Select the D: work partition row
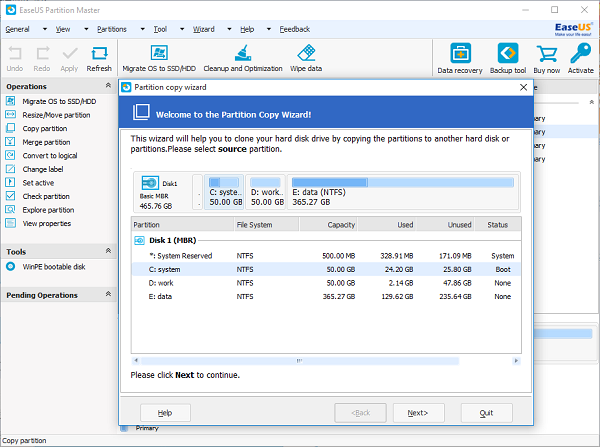 tap(326, 283)
